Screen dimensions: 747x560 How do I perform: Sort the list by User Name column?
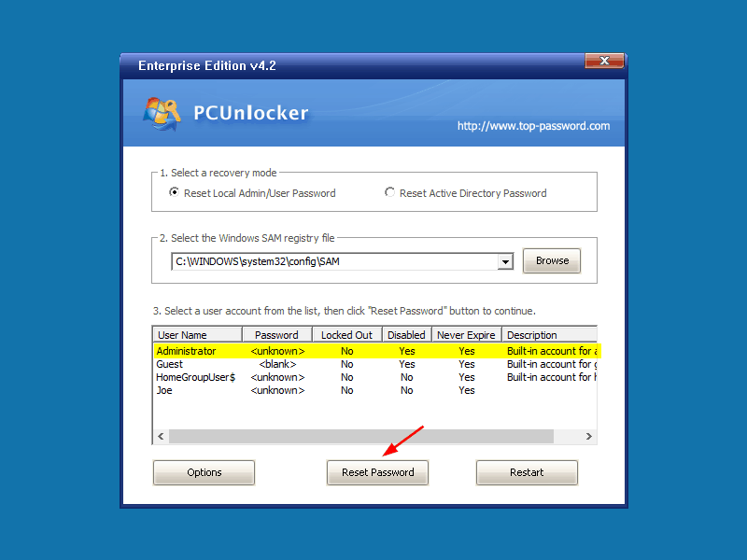click(x=198, y=335)
